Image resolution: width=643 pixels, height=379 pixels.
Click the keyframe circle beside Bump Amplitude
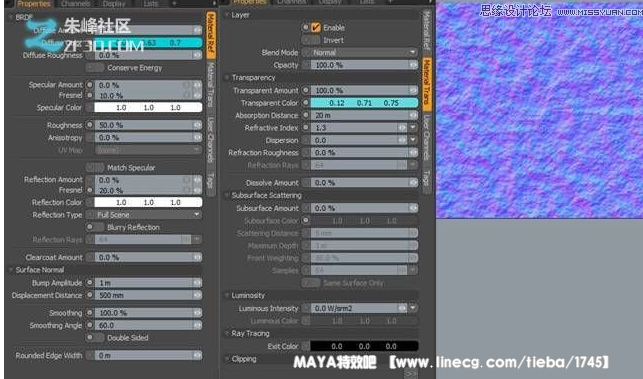(89, 283)
